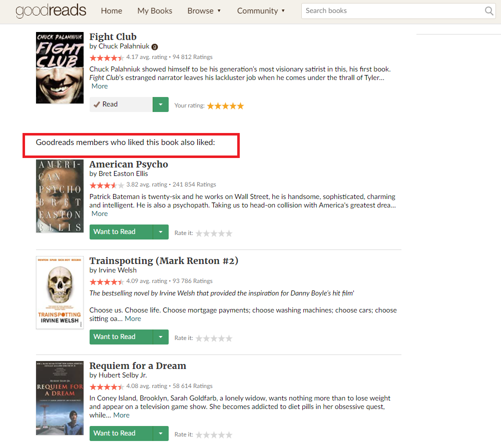Go to My Books
Viewport: 501px width, 448px height.
coord(155,11)
